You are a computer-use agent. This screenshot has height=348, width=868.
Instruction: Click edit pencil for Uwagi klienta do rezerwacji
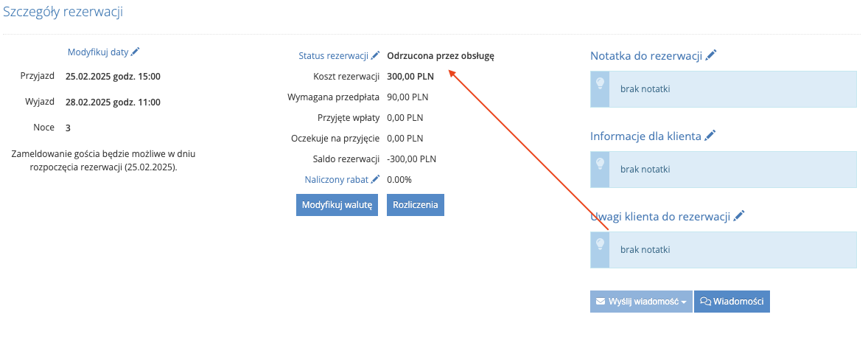click(x=739, y=215)
